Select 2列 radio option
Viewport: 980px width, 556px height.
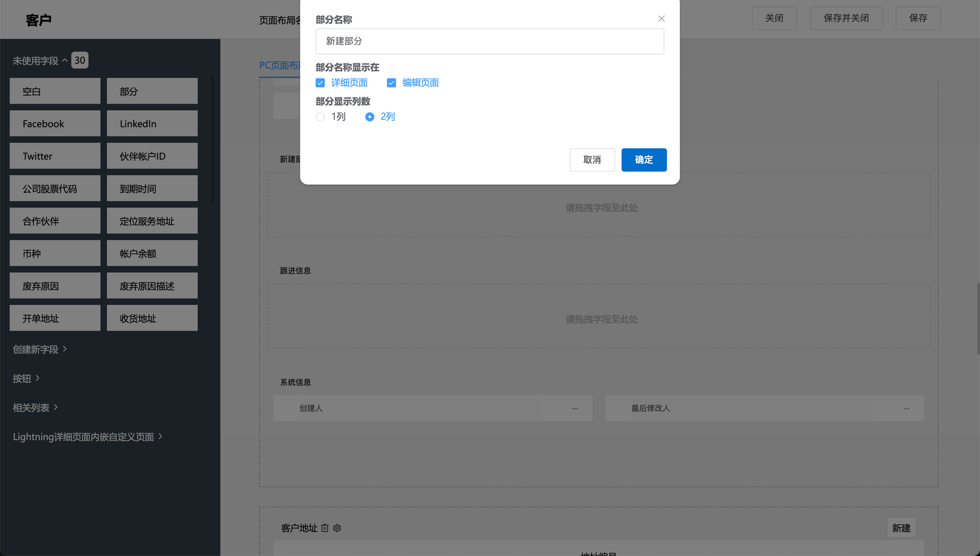point(370,117)
